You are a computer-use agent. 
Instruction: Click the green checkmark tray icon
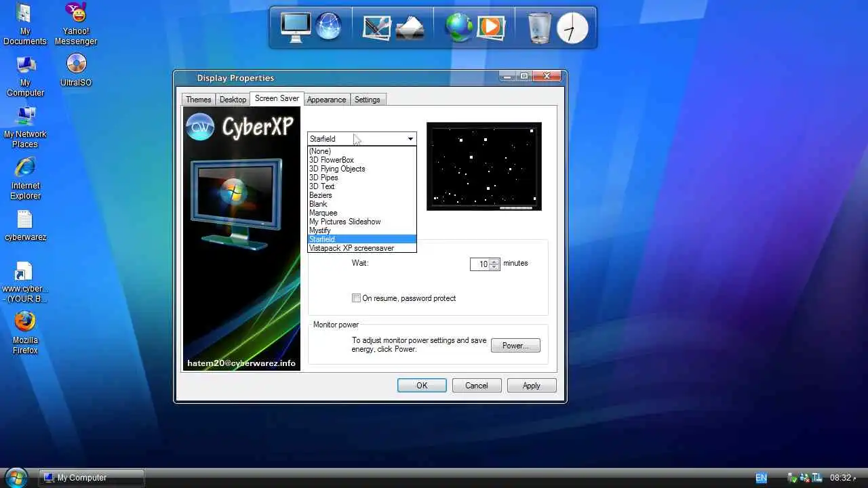point(791,478)
